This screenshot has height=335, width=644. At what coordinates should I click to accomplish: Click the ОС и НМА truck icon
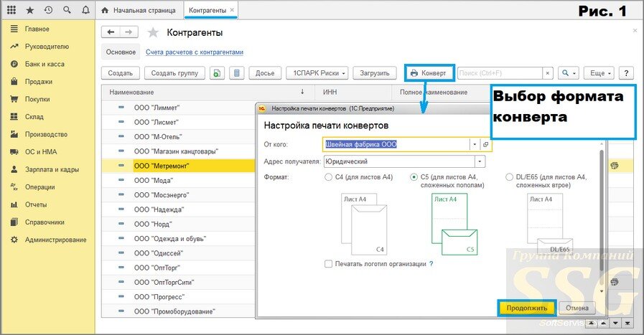14,152
